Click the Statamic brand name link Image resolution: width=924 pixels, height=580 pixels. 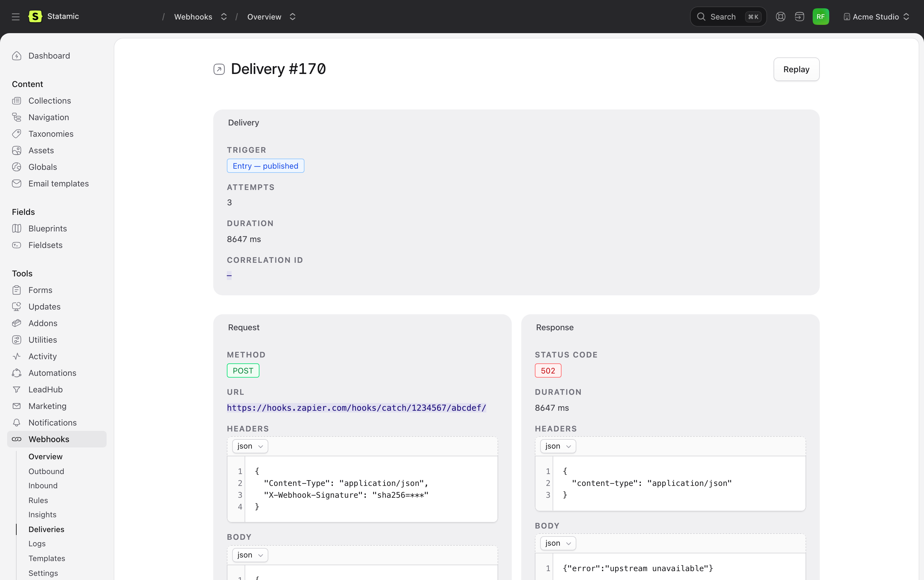pos(63,17)
